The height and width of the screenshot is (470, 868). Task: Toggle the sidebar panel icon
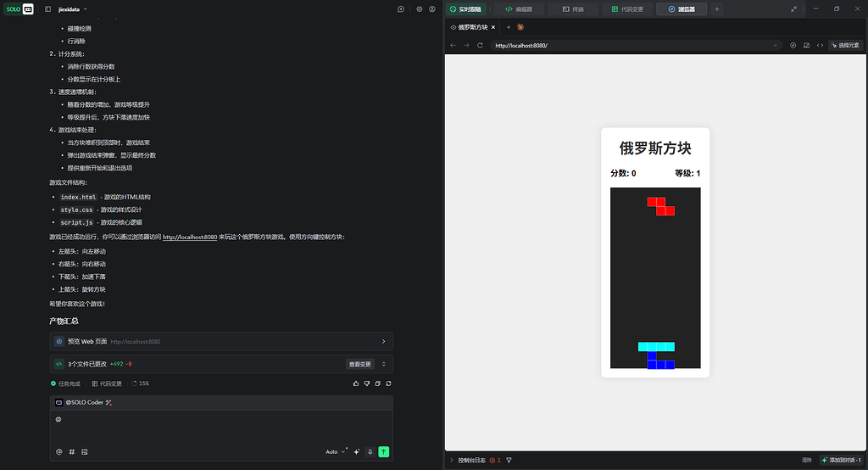click(47, 8)
